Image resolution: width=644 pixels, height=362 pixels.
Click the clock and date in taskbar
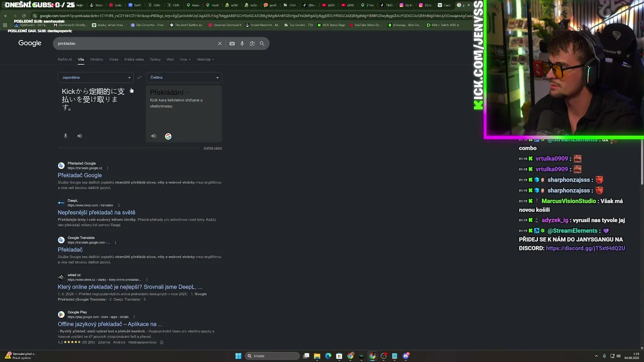tap(631, 356)
